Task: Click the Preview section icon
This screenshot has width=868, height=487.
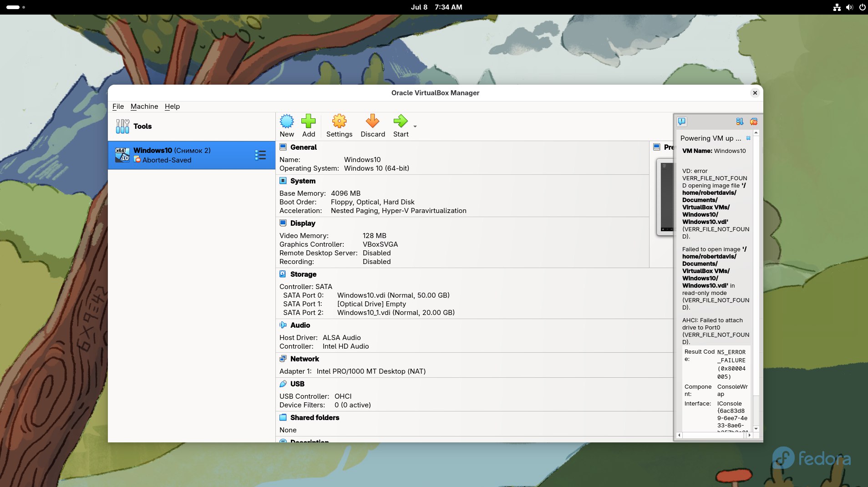Action: [656, 147]
